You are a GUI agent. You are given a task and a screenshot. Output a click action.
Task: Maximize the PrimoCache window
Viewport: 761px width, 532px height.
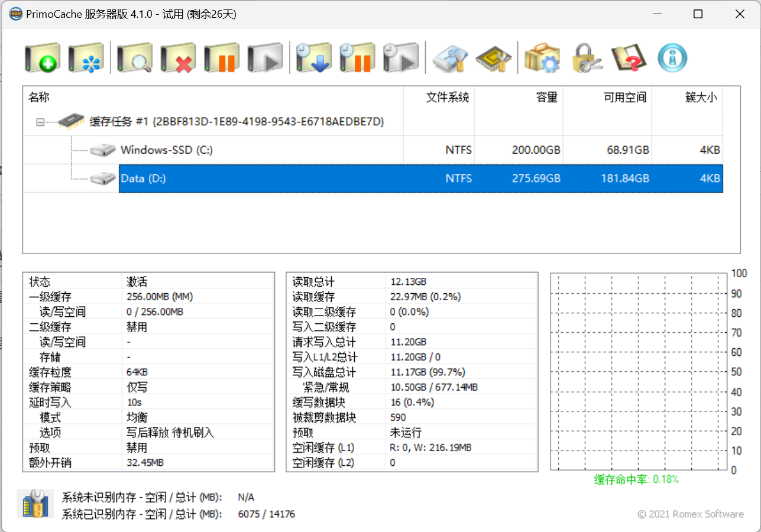(x=698, y=14)
